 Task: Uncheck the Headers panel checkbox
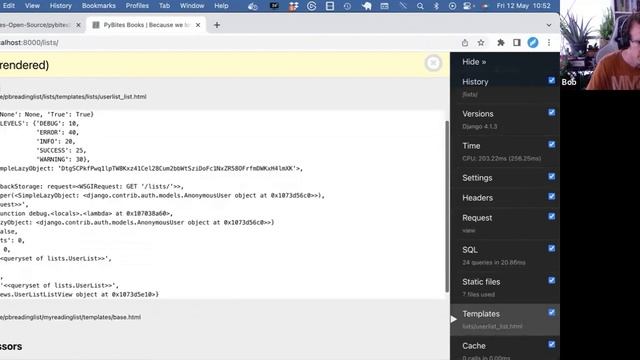(551, 196)
